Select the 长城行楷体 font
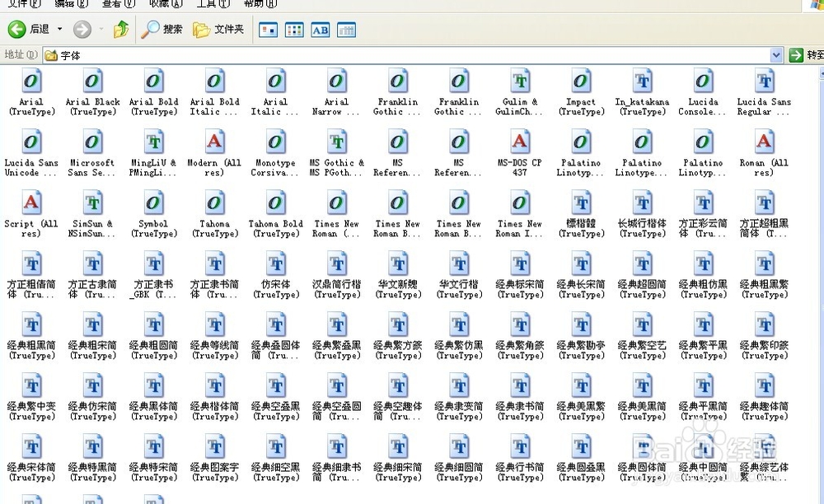Viewport: 824px width, 504px height. click(x=642, y=214)
